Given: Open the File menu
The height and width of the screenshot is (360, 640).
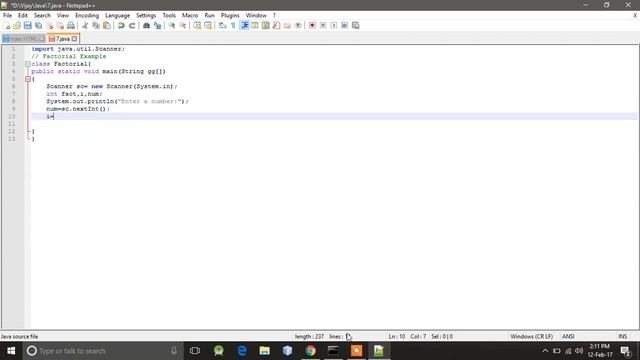Looking at the screenshot, I should (x=7, y=15).
